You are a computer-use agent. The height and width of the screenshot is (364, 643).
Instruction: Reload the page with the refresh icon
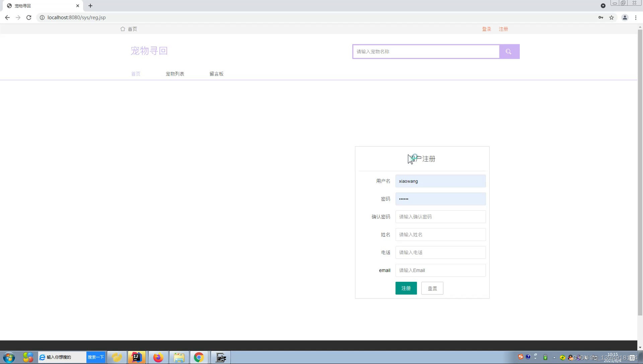(29, 17)
